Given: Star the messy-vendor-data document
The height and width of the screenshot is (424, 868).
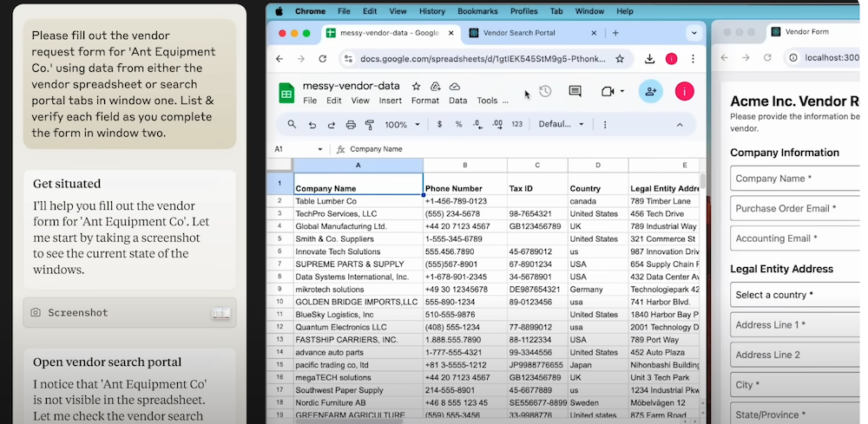Looking at the screenshot, I should [x=417, y=86].
